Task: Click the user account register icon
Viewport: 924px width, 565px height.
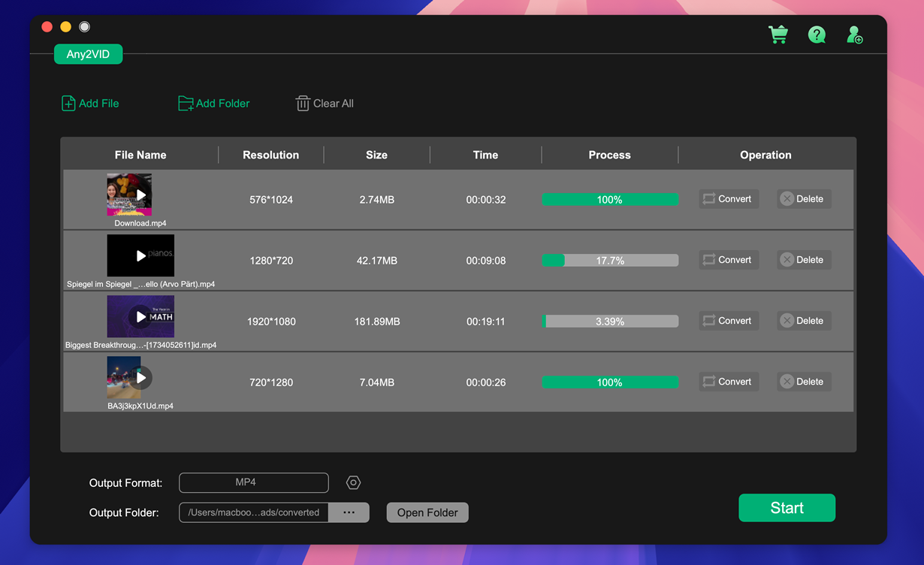Action: pos(855,35)
